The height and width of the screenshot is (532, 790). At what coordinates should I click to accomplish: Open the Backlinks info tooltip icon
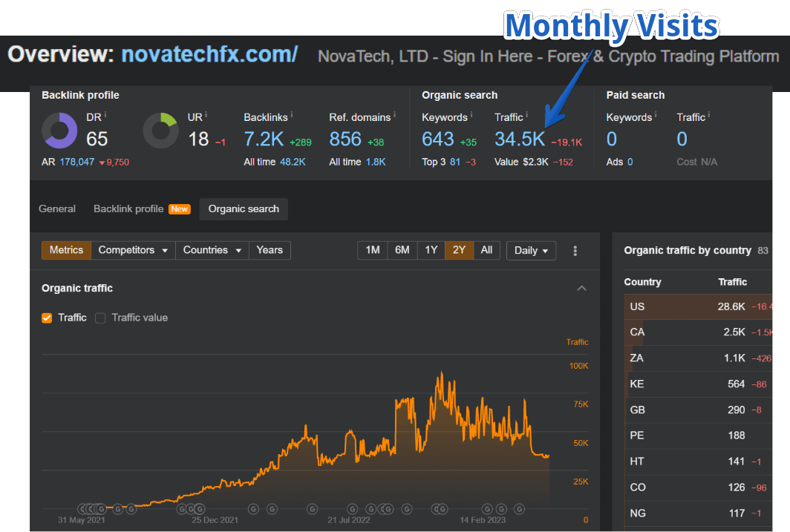coord(292,115)
